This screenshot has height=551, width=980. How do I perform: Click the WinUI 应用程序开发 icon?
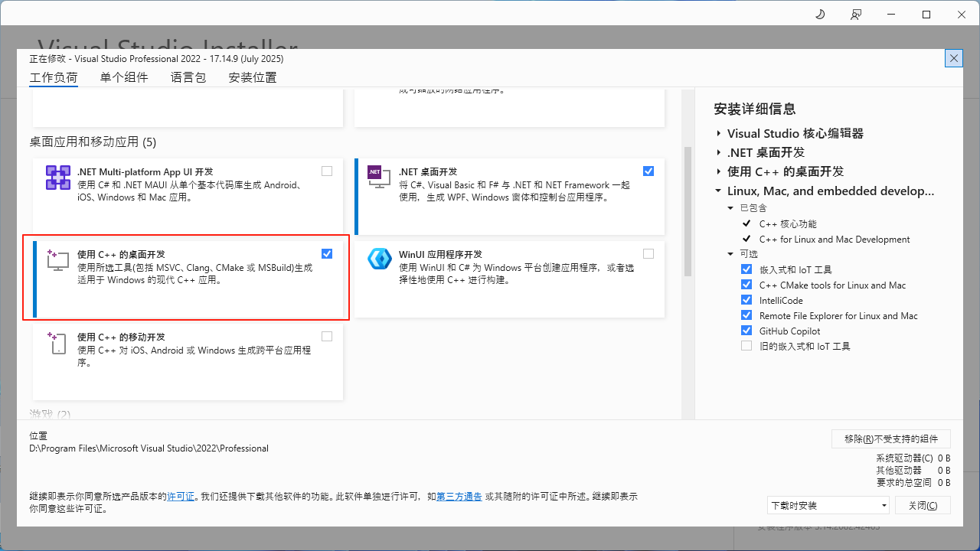point(380,259)
